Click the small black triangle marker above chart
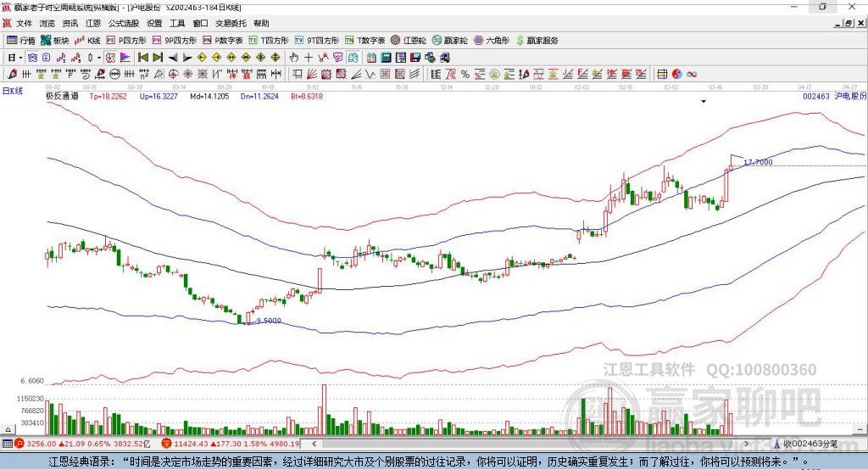Viewport: 868px width, 470px height. [x=704, y=102]
